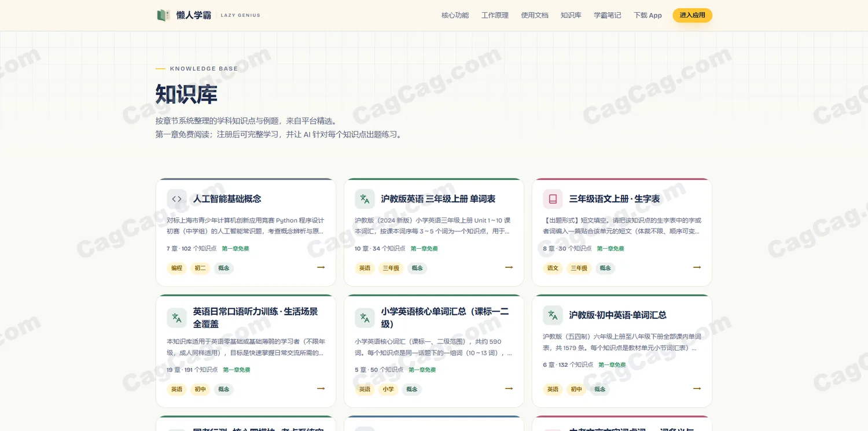Click 三年级 tag on 沪教版英语 三年级上册 card
868x431 pixels.
pos(391,268)
